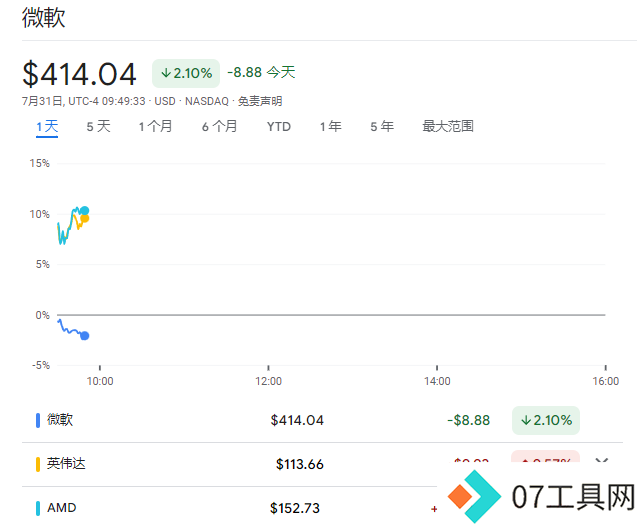Viewport: 637px width, 530px height.
Task: Click the yellow 英伟达 color indicator
Action: [38, 464]
